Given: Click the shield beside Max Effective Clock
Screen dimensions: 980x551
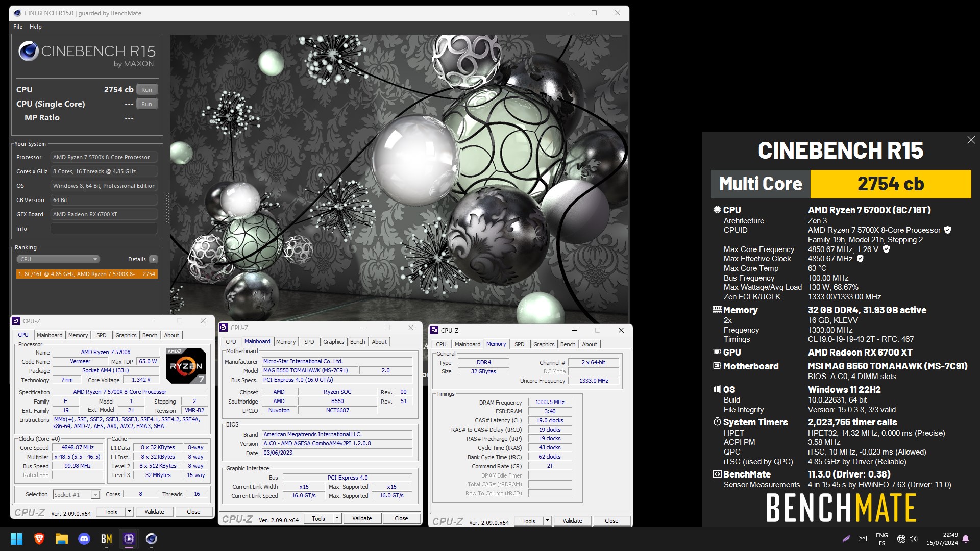Looking at the screenshot, I should pyautogui.click(x=860, y=259).
